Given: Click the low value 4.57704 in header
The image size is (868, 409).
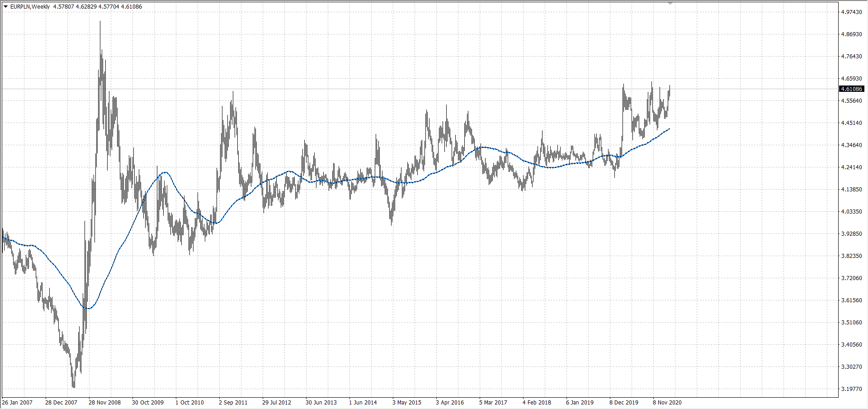Looking at the screenshot, I should tap(108, 7).
